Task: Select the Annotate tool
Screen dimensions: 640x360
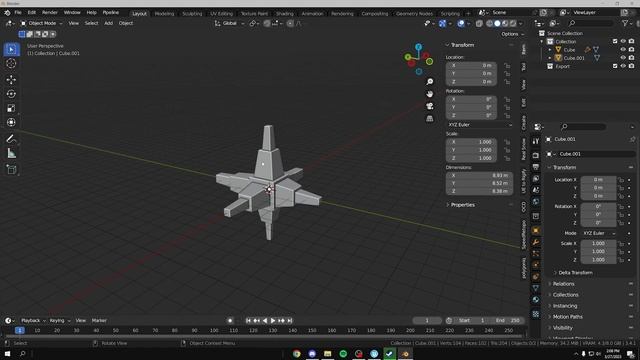Action: [x=11, y=139]
